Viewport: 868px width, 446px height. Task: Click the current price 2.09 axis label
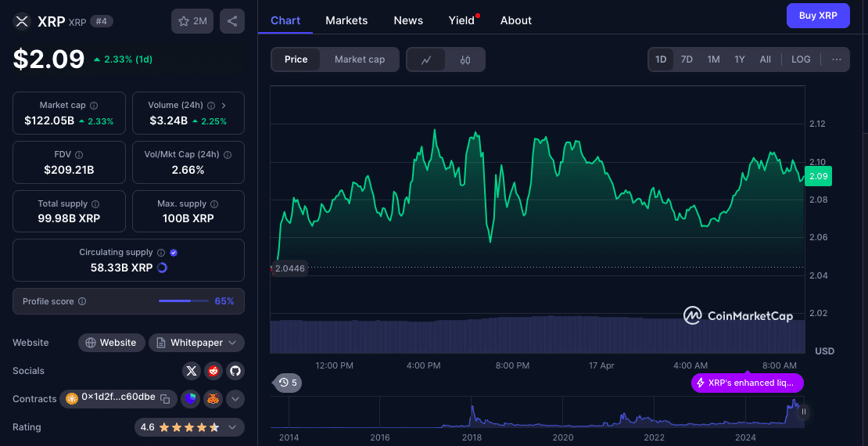click(818, 176)
